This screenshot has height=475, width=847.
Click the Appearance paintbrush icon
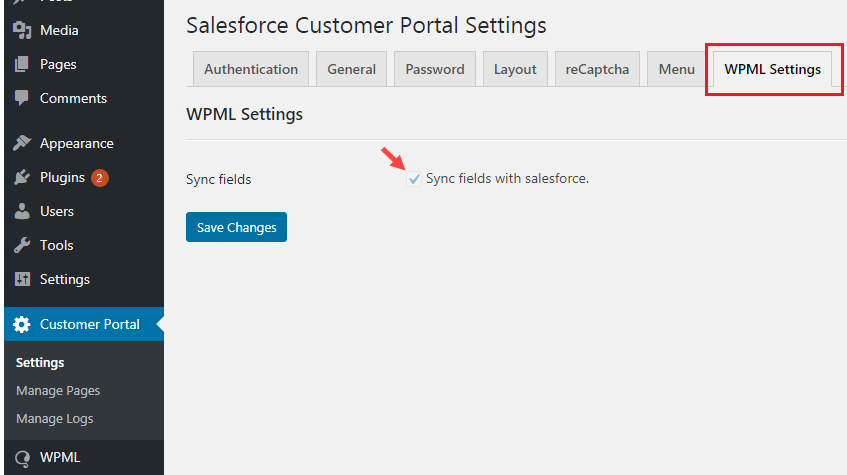tap(21, 143)
